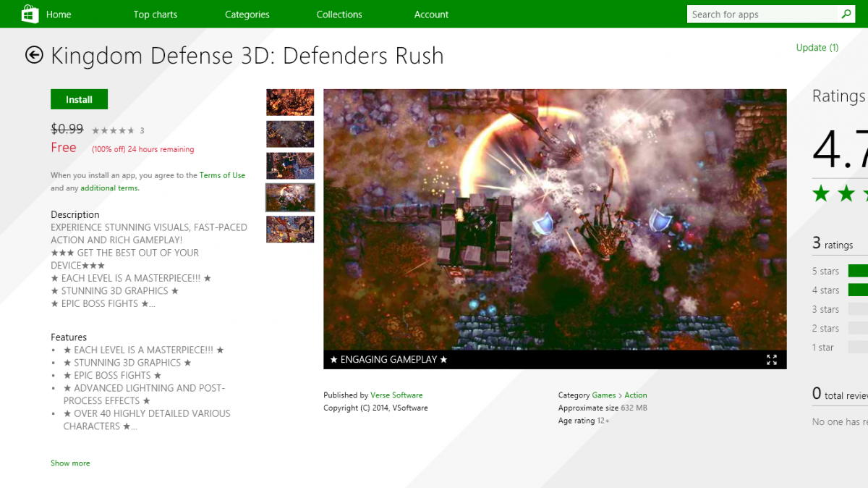Click the Features heading
Viewport: 868px width, 488px height.
[69, 337]
